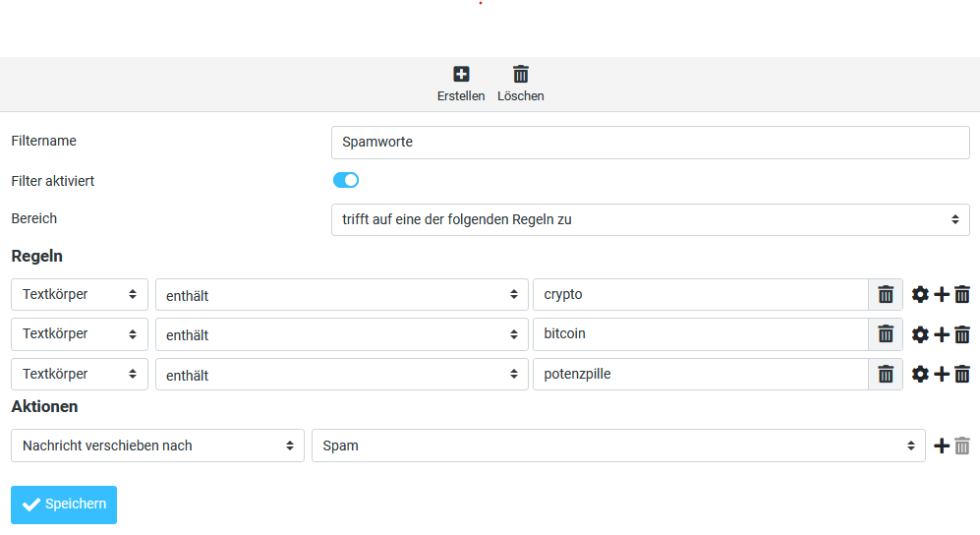Add a rule after the bitcoin row

tap(942, 334)
